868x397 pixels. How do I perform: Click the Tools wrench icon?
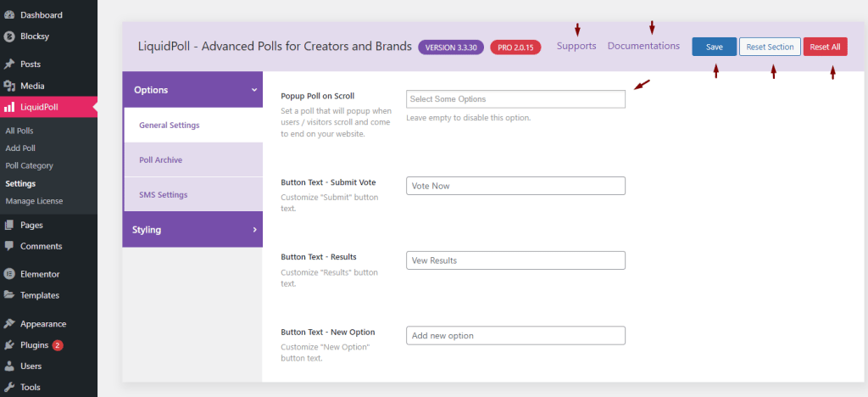[x=8, y=387]
